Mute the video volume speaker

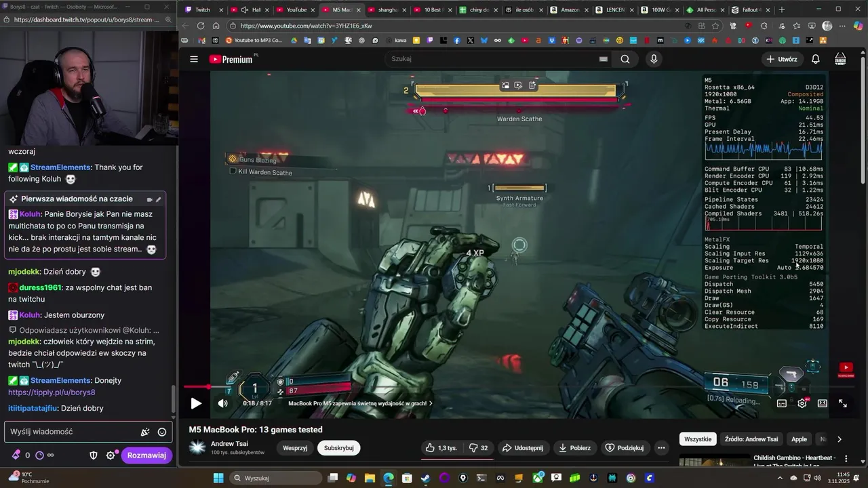[x=222, y=403]
